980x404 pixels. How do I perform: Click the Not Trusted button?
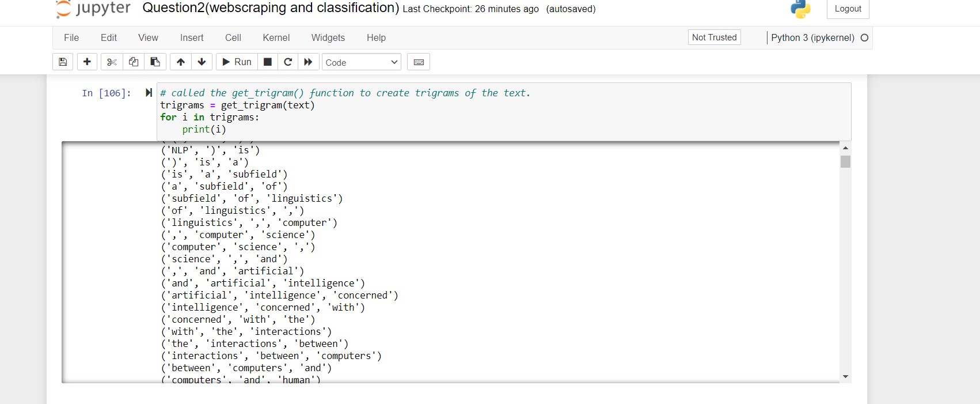(714, 37)
